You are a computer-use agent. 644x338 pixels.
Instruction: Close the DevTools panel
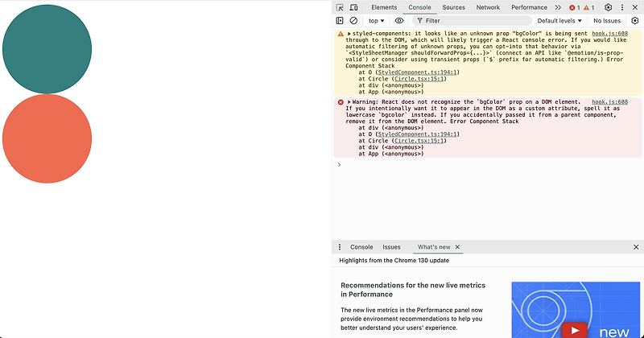(635, 7)
